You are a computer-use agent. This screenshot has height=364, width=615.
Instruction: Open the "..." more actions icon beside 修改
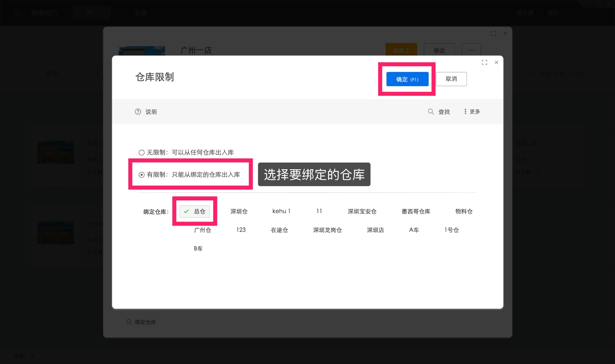471,50
